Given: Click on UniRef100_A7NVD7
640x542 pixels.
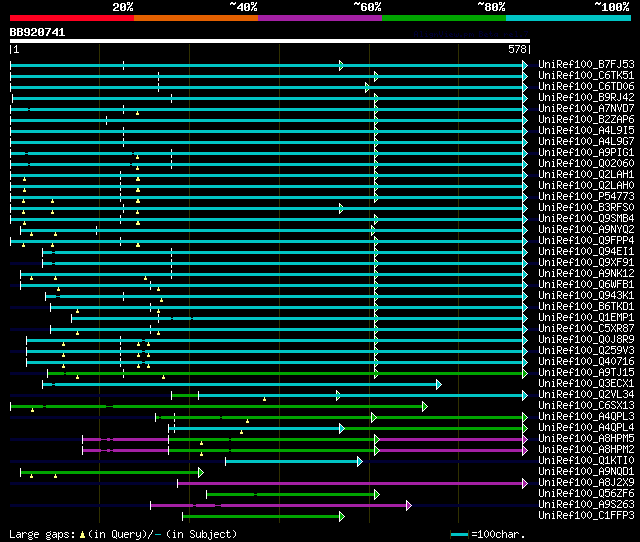Looking at the screenshot, I should tap(586, 109).
